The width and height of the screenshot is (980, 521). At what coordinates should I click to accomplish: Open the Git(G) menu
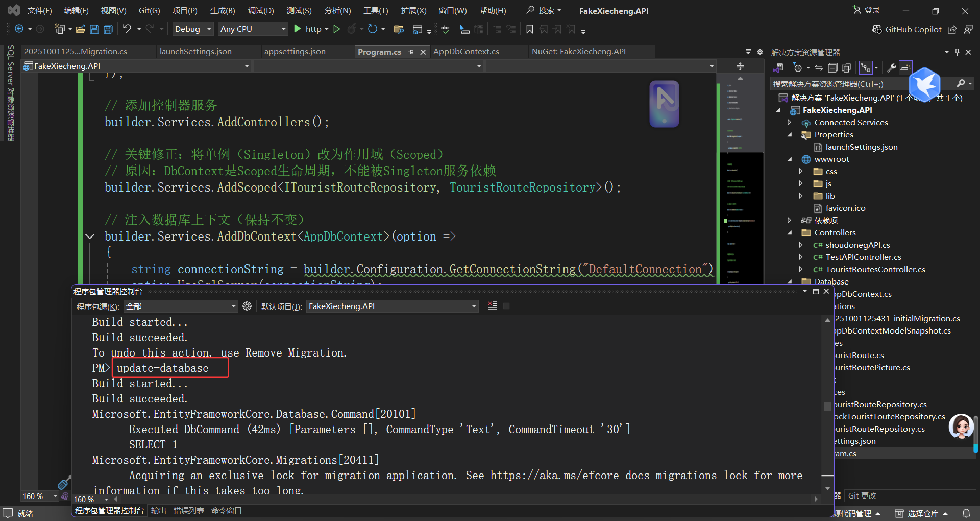[150, 10]
